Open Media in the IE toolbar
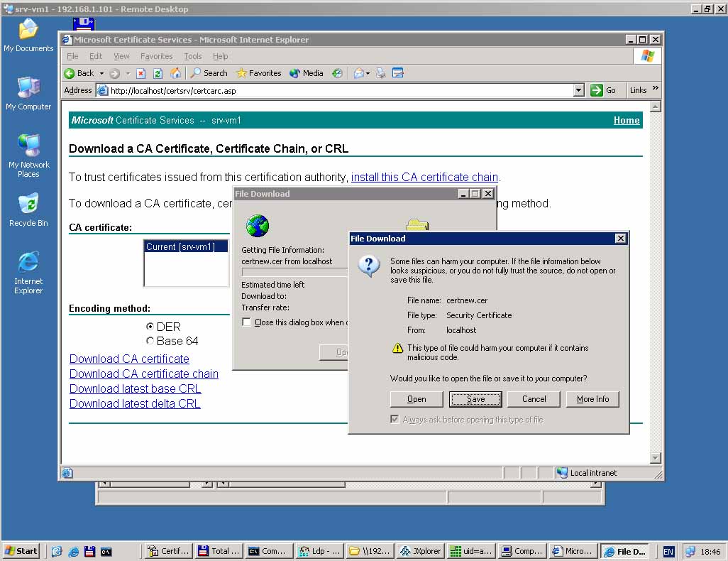The width and height of the screenshot is (728, 561). click(x=306, y=73)
